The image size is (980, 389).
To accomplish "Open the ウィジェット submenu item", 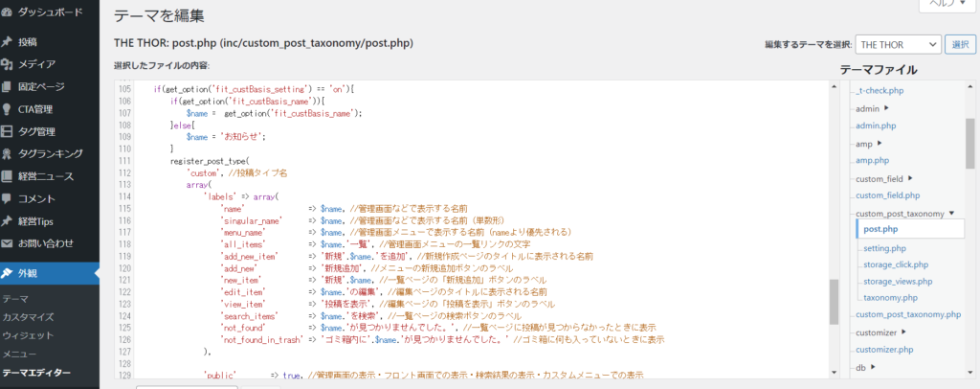I will pos(28,335).
